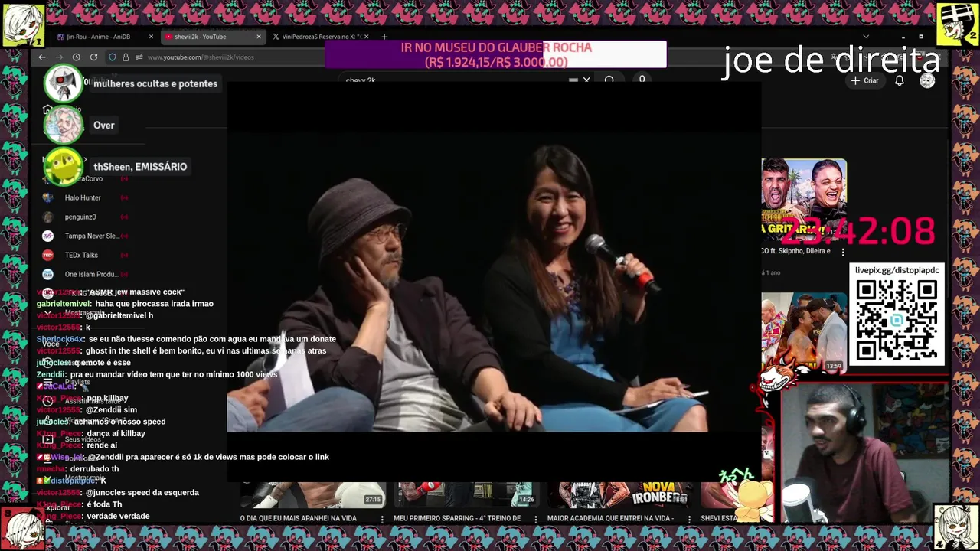Image resolution: width=980 pixels, height=551 pixels.
Task: Click the livepix.gg/distopiapdc QR code
Action: pyautogui.click(x=897, y=320)
